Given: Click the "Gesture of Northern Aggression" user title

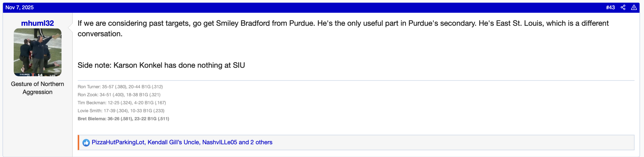Looking at the screenshot, I should tap(37, 88).
